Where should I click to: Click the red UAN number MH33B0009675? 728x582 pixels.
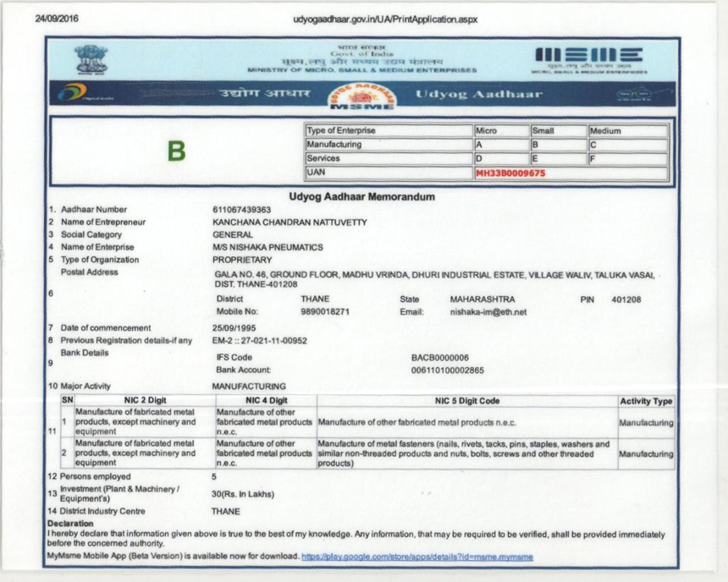[510, 173]
